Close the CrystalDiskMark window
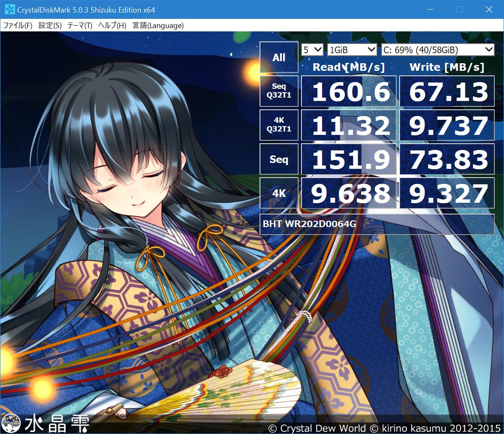This screenshot has width=504, height=434. 489,10
